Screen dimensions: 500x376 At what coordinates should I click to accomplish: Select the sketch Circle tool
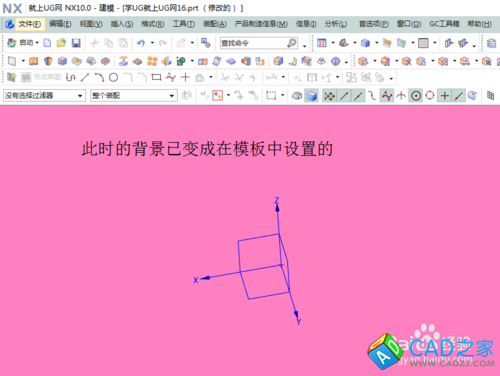coord(113,77)
